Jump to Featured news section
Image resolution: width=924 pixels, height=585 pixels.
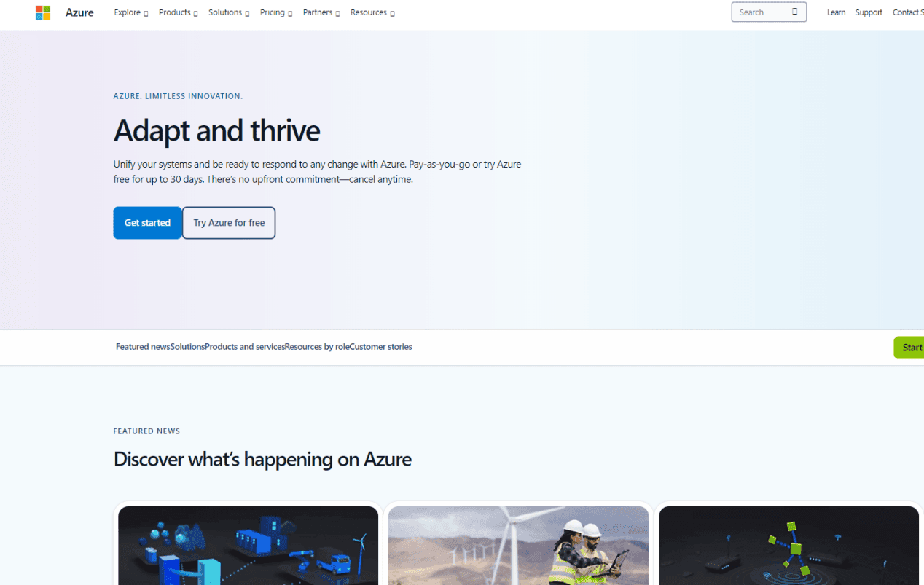(x=143, y=347)
